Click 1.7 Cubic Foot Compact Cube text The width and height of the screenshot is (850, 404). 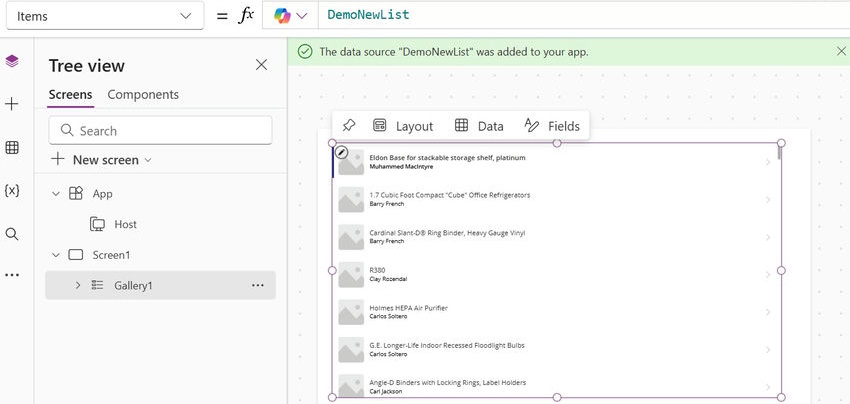coord(449,195)
